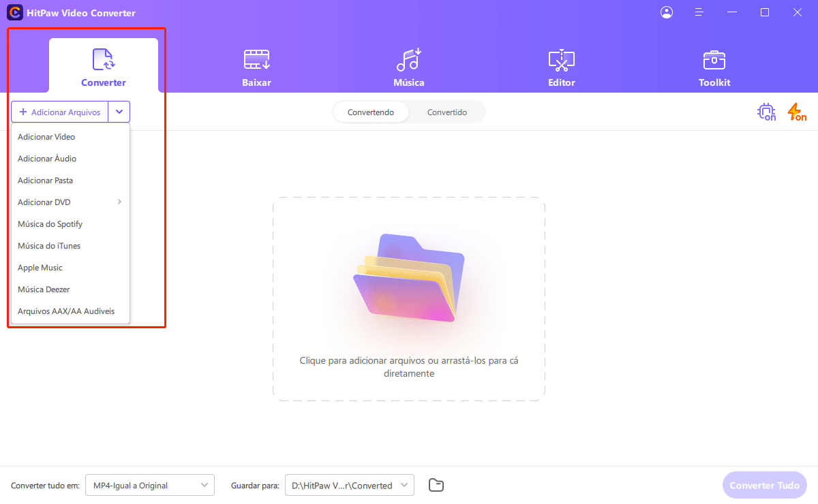This screenshot has height=504, width=818.
Task: Select Arquivos AAX/AA Audíveis entry
Action: [x=70, y=311]
